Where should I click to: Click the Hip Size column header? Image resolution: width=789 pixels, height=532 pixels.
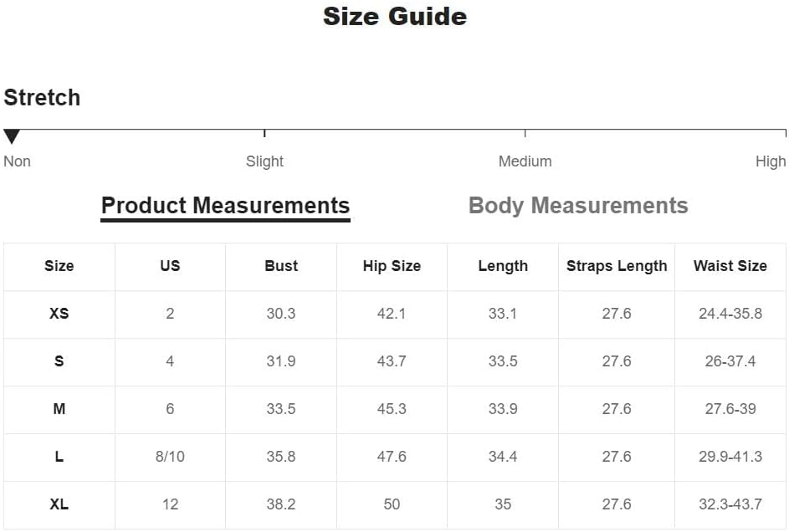click(392, 265)
